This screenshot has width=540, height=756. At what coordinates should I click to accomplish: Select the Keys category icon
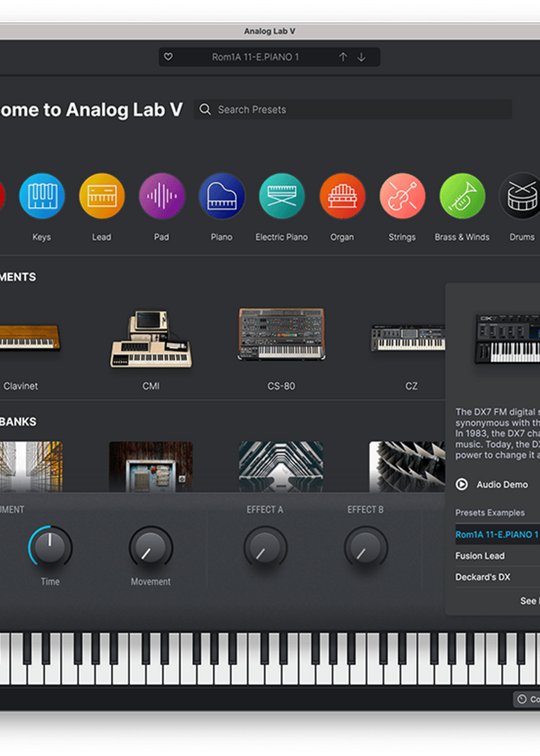42,196
